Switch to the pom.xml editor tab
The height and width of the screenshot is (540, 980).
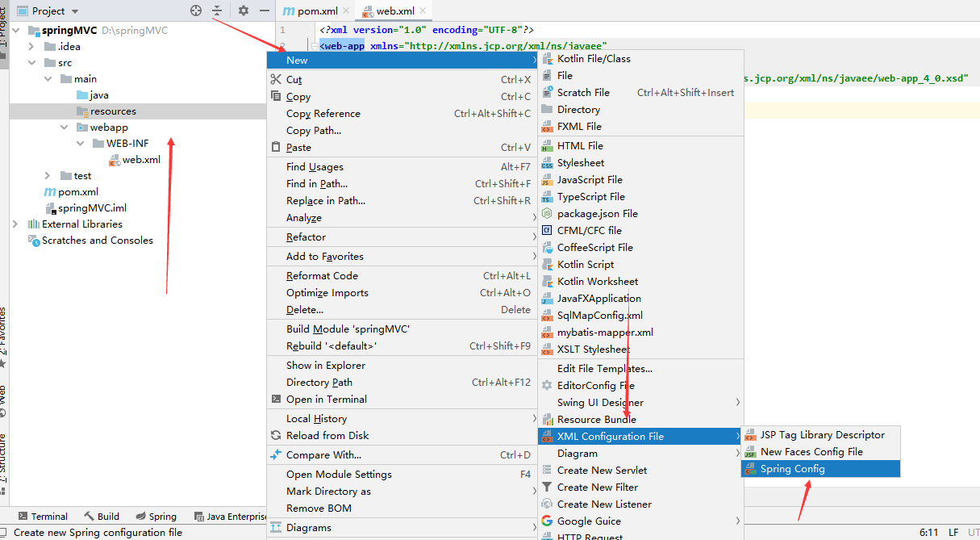point(311,10)
